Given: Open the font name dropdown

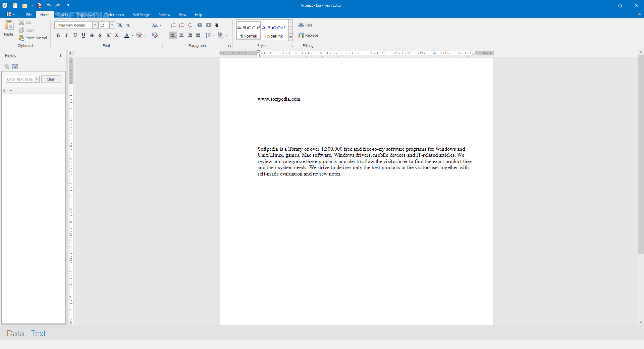Looking at the screenshot, I should (95, 25).
